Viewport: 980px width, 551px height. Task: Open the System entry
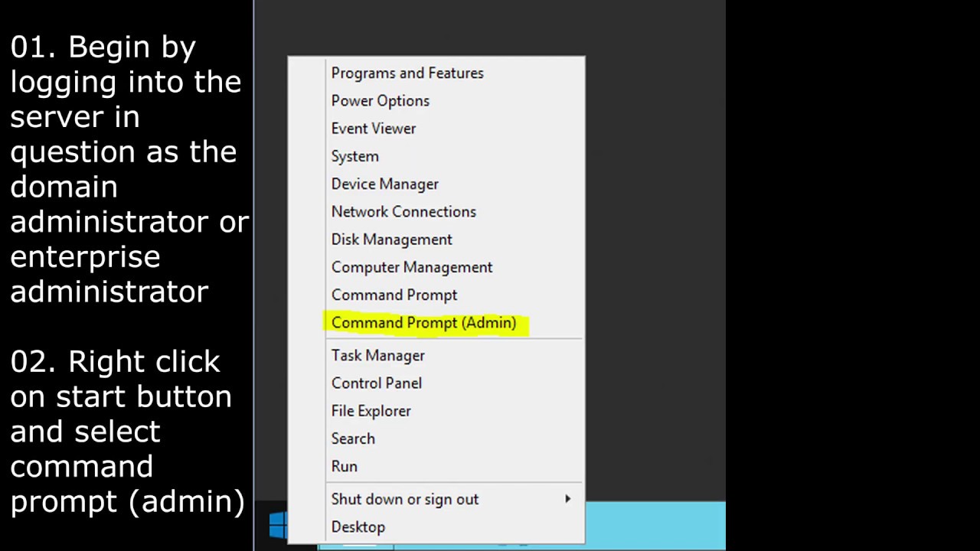click(x=354, y=156)
